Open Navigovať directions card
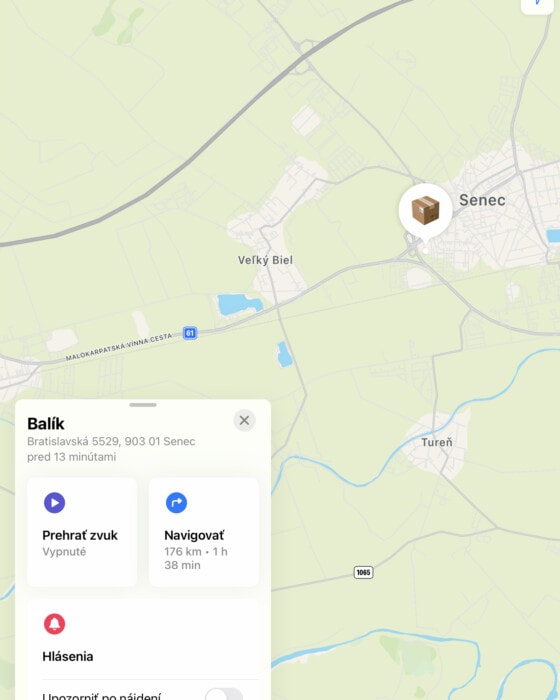 (204, 532)
